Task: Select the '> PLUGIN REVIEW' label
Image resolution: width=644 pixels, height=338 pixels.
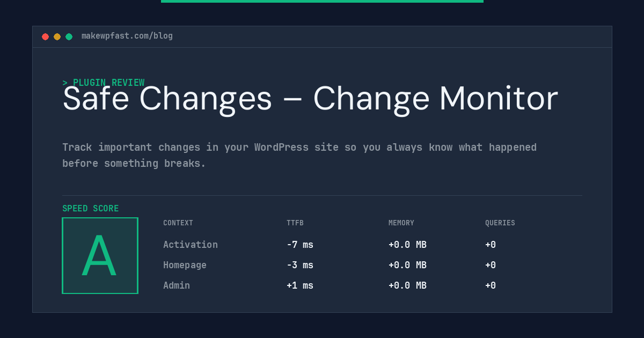Action: coord(104,83)
